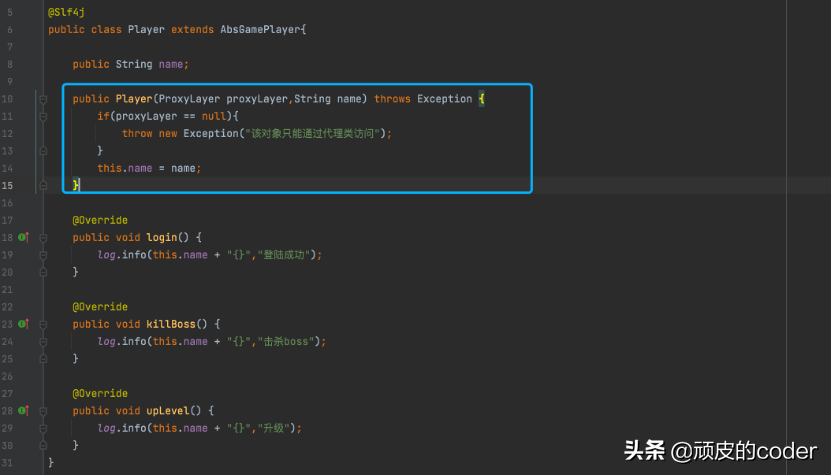The width and height of the screenshot is (832, 476).
Task: Click the @Override annotation above killBoss
Action: pos(100,307)
